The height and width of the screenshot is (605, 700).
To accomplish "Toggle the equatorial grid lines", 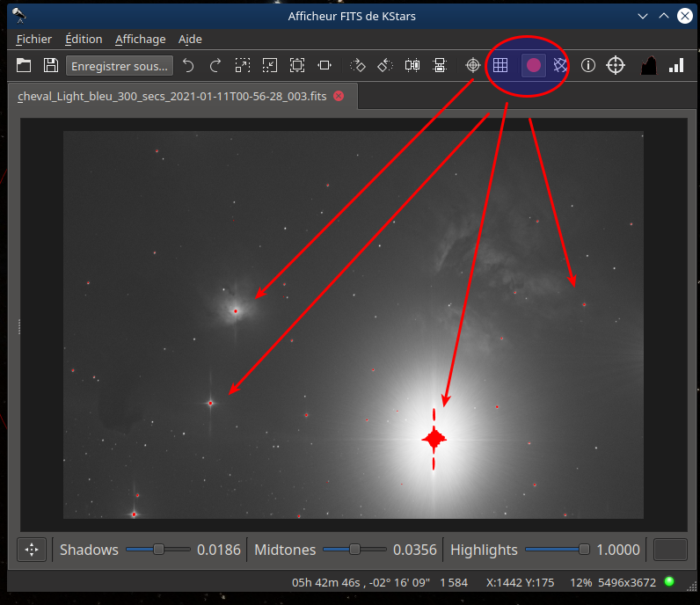I will 560,66.
